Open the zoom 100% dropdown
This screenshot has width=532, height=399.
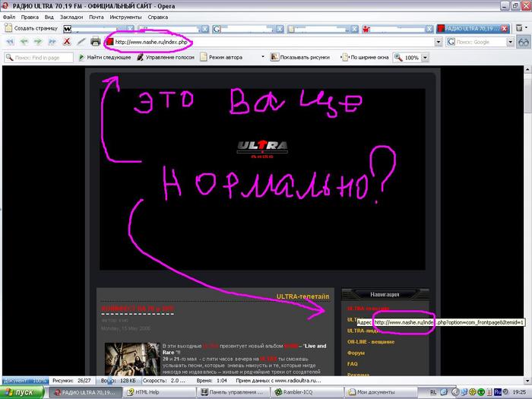tap(425, 58)
